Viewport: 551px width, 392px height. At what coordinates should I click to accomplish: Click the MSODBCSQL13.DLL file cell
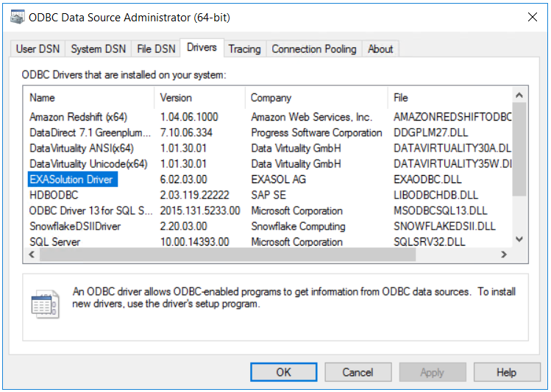(441, 211)
